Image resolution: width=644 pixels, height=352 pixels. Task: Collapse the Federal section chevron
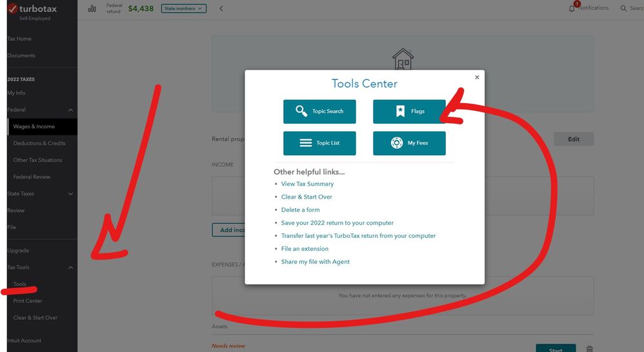click(70, 110)
